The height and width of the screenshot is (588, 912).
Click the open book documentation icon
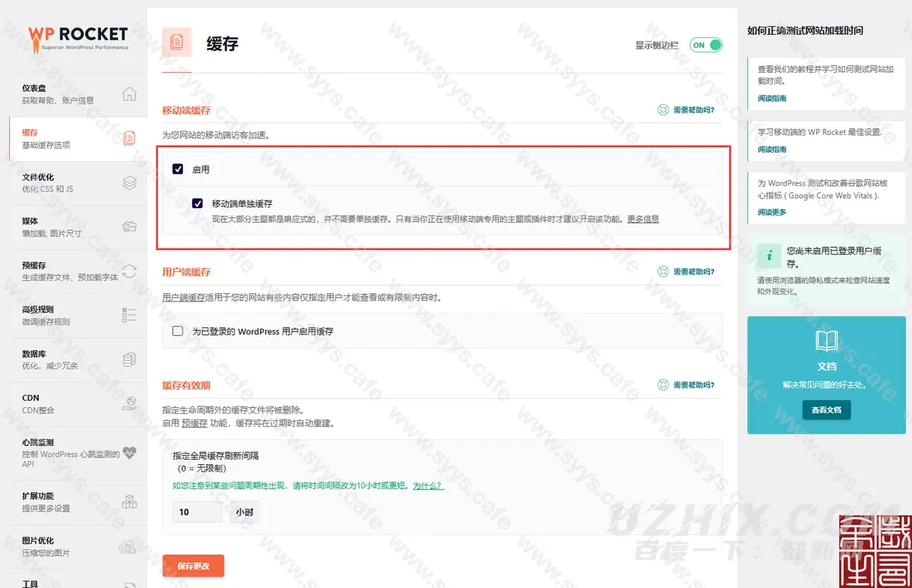826,340
